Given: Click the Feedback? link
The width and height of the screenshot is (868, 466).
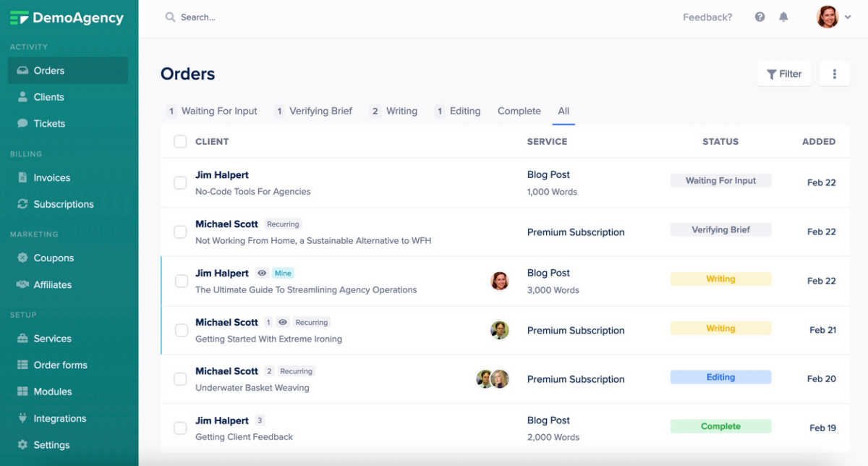Looking at the screenshot, I should (x=707, y=17).
